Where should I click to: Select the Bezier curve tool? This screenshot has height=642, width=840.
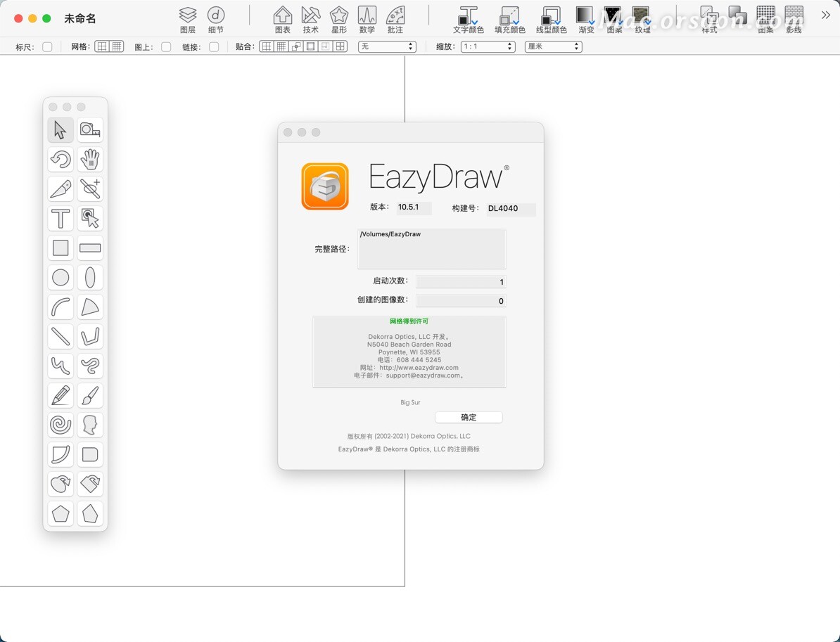61,366
